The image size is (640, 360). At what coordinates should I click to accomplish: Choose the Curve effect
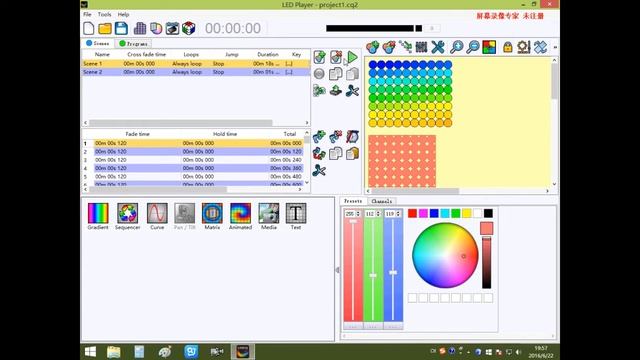(157, 216)
